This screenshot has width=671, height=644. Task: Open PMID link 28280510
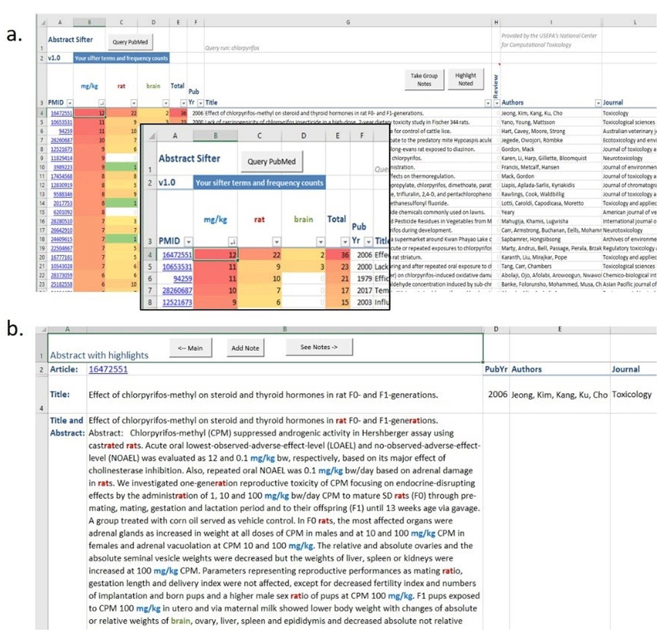point(62,221)
